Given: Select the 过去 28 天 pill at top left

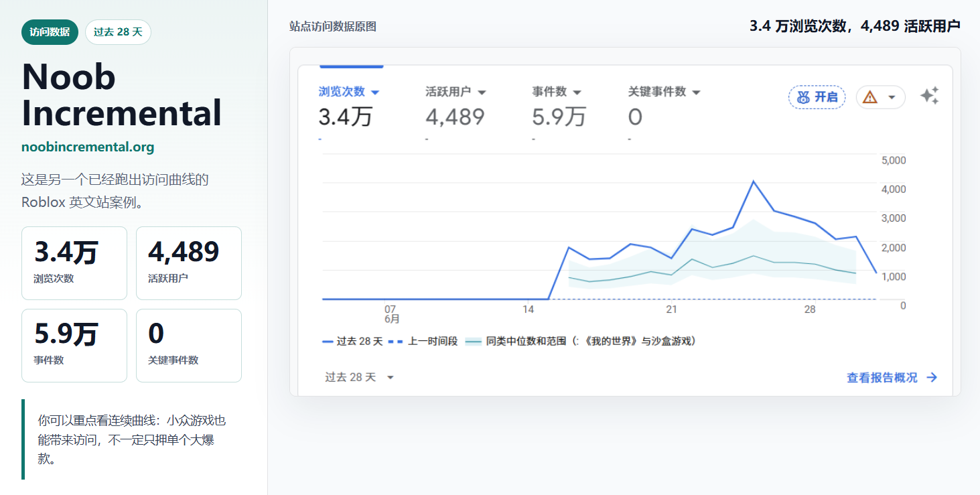Looking at the screenshot, I should point(118,32).
